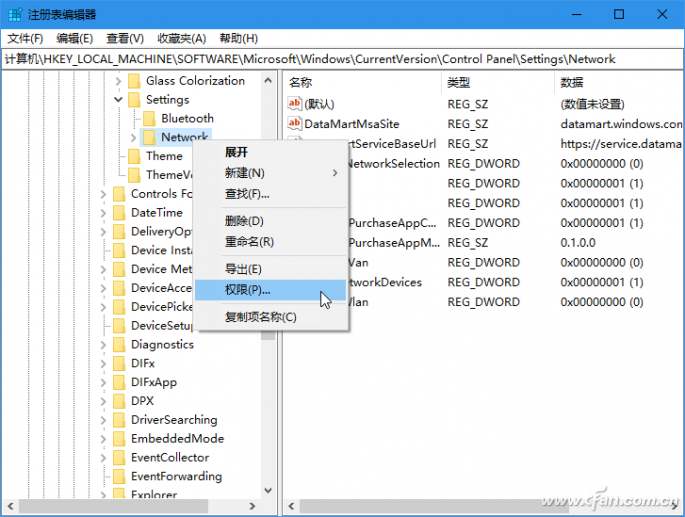Click the Controls Folder key icon

coord(119,194)
